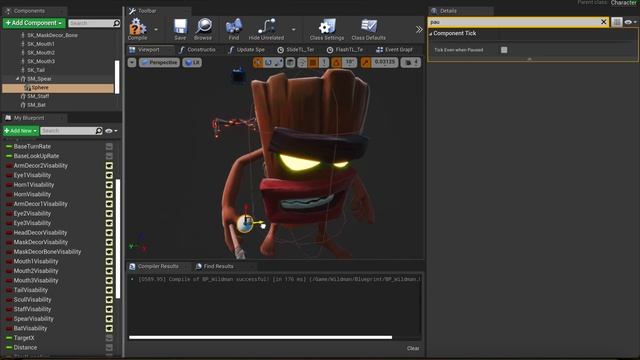Image resolution: width=640 pixels, height=360 pixels.
Task: Clear the Details search with X
Action: 604,22
